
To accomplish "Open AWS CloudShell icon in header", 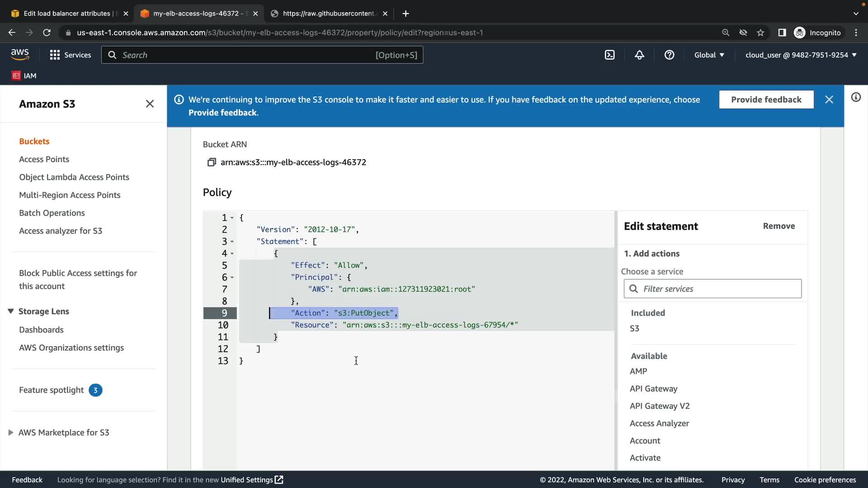I will click(x=609, y=55).
